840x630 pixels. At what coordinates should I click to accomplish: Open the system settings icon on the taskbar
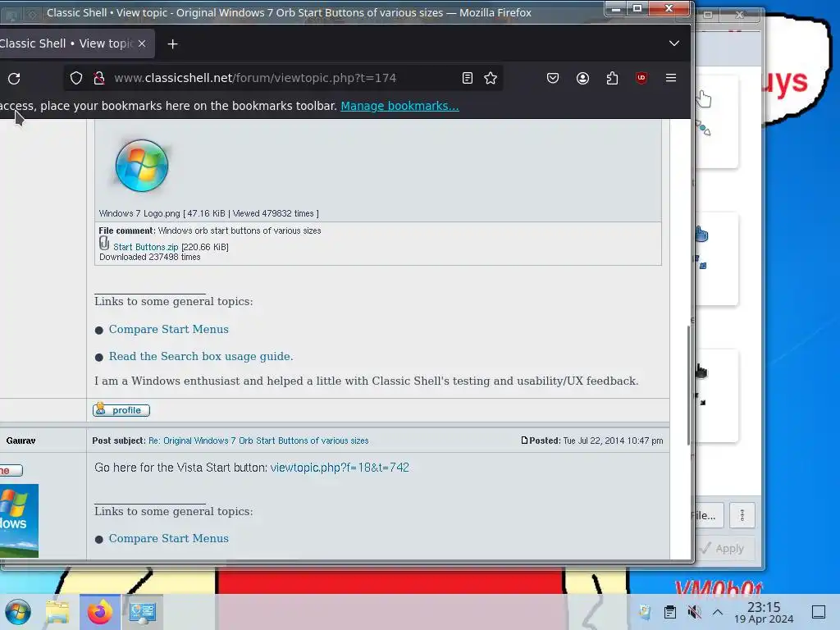tap(142, 612)
